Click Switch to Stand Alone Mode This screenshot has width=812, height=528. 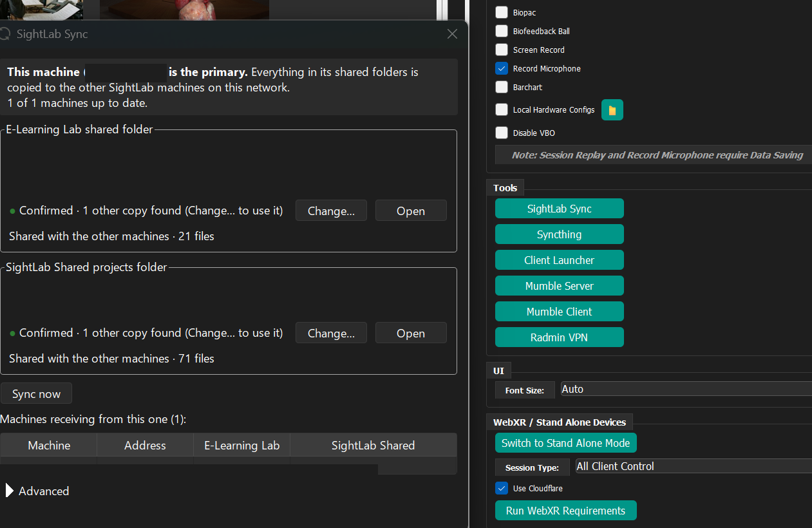pyautogui.click(x=566, y=443)
